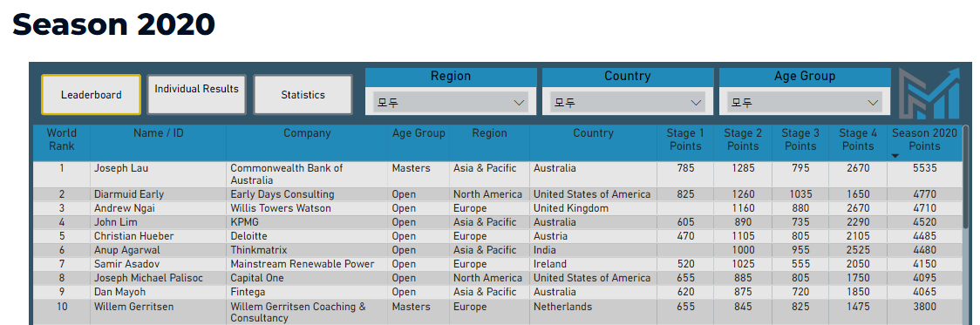Click the season total 4480
The width and height of the screenshot is (980, 325).
point(924,250)
